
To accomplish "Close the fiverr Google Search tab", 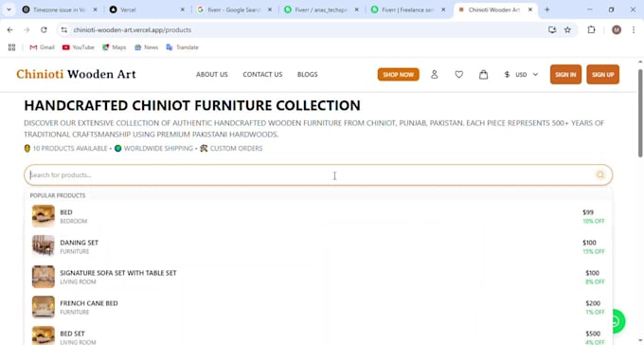I will click(270, 9).
